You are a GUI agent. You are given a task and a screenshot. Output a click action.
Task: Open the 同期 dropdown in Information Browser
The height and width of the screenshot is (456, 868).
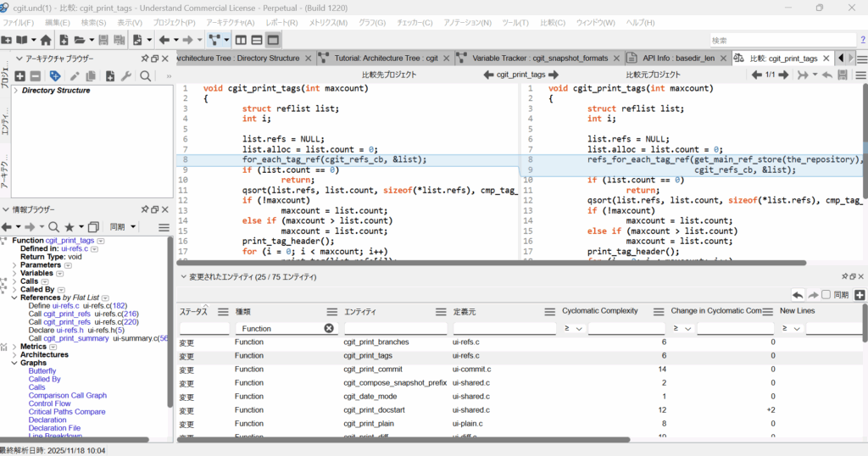[122, 227]
